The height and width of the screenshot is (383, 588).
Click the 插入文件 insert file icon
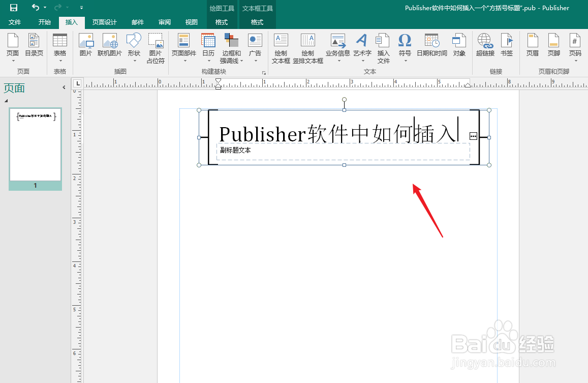click(383, 48)
